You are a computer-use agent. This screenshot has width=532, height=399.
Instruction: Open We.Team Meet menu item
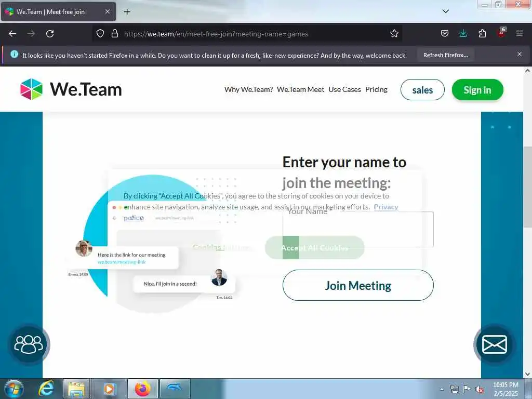click(x=301, y=89)
